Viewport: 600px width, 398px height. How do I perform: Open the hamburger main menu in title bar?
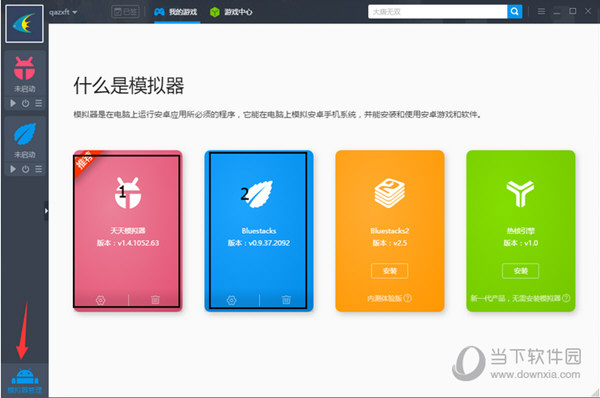[541, 11]
